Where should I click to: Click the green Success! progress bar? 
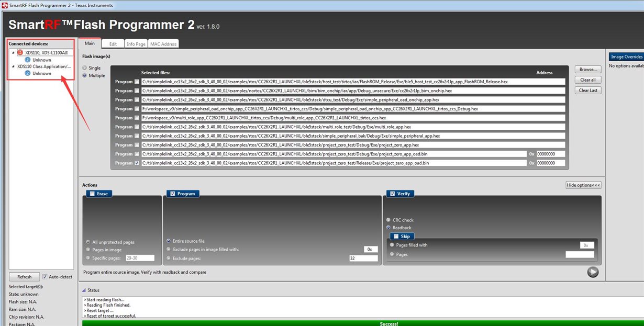[363, 323]
